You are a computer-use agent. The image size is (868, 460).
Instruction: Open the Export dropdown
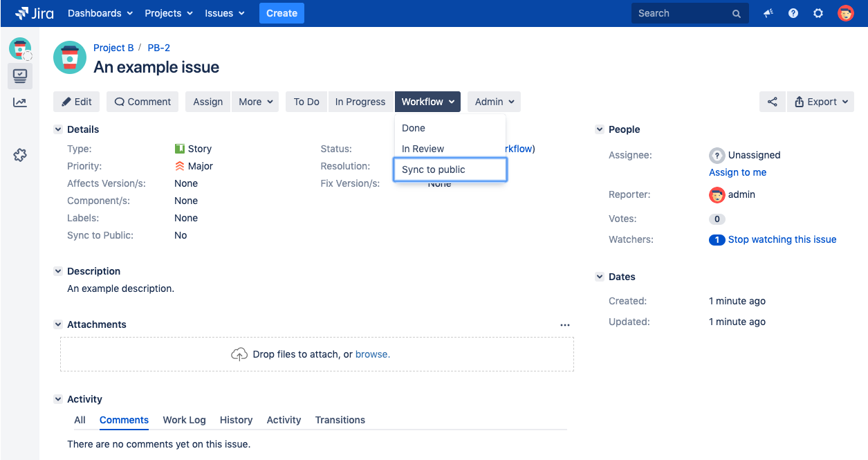821,102
